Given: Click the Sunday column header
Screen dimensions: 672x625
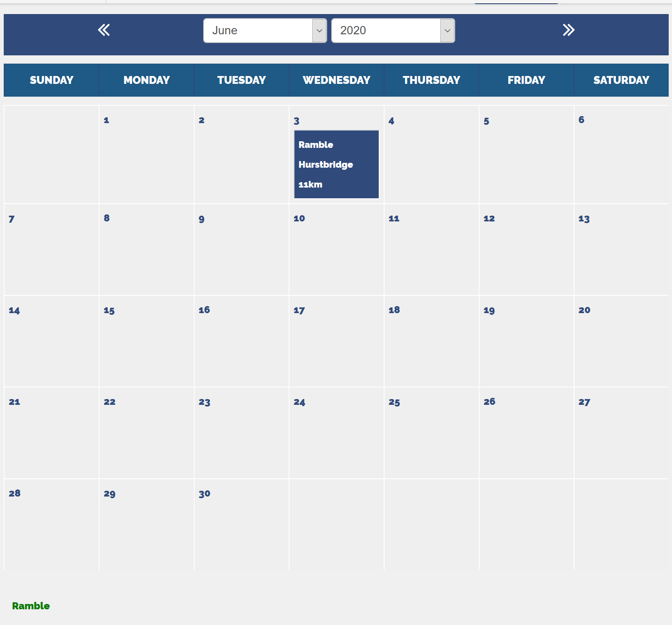Looking at the screenshot, I should click(x=52, y=80).
